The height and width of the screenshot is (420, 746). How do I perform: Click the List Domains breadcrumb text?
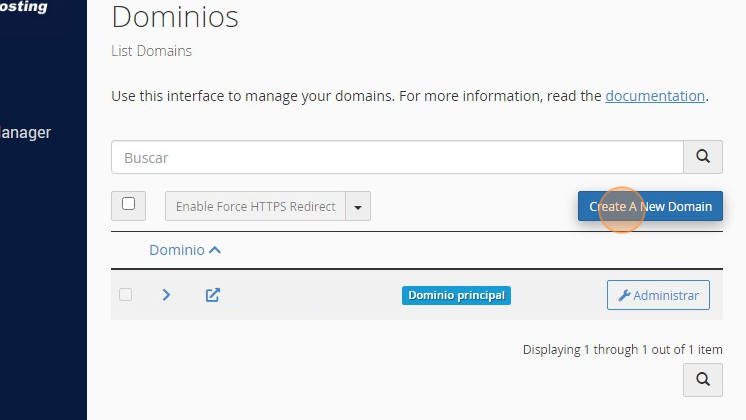[151, 50]
